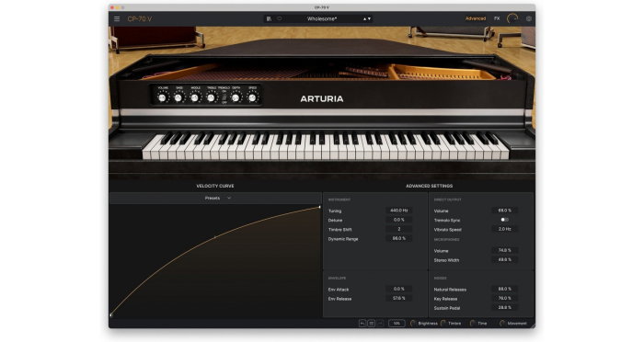Open the hamburger main menu
644x342 pixels.
coord(117,19)
